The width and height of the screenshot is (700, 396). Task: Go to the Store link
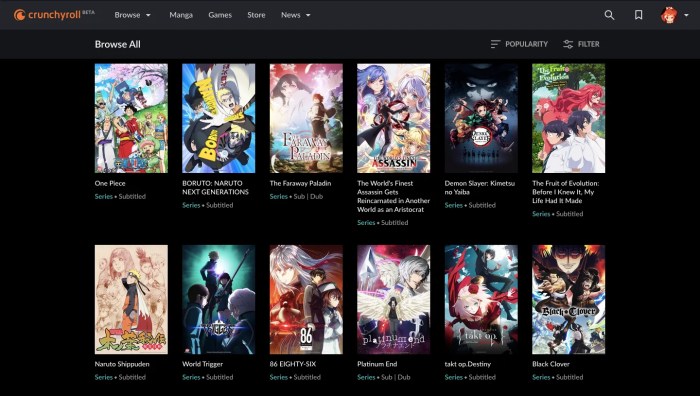coord(256,15)
